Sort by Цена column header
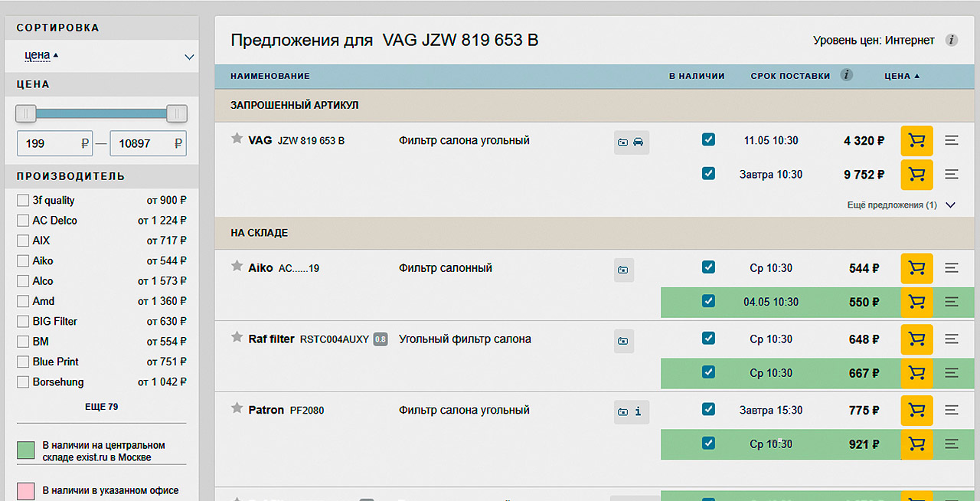980x501 pixels. coord(901,76)
